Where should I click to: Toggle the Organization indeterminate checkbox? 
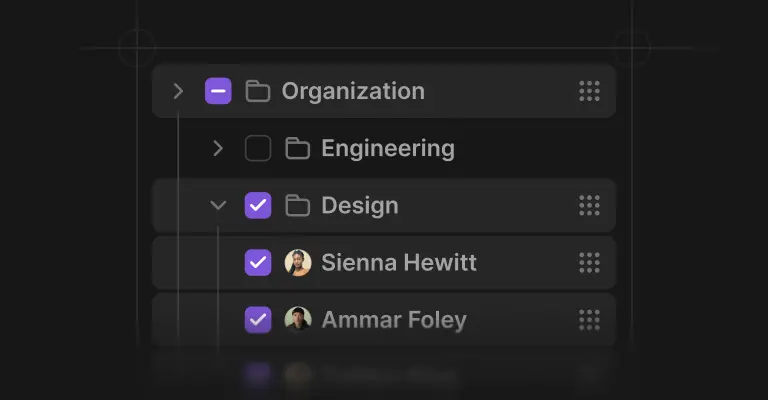218,92
